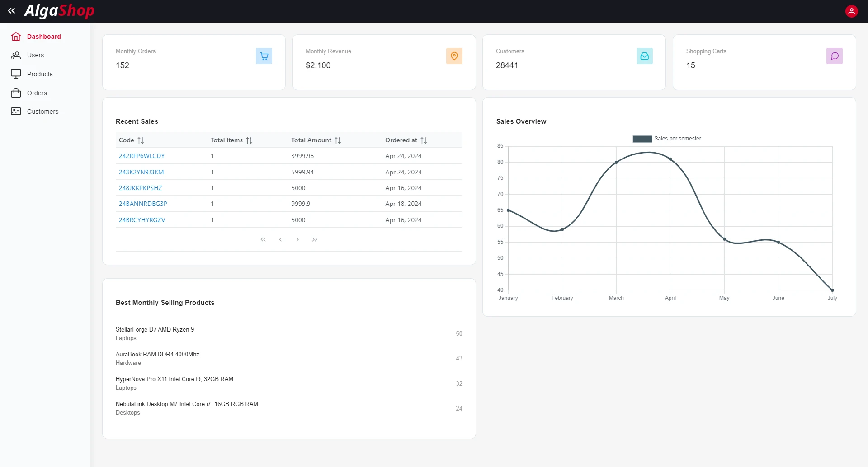Open the user profile avatar icon
The image size is (868, 467).
851,11
